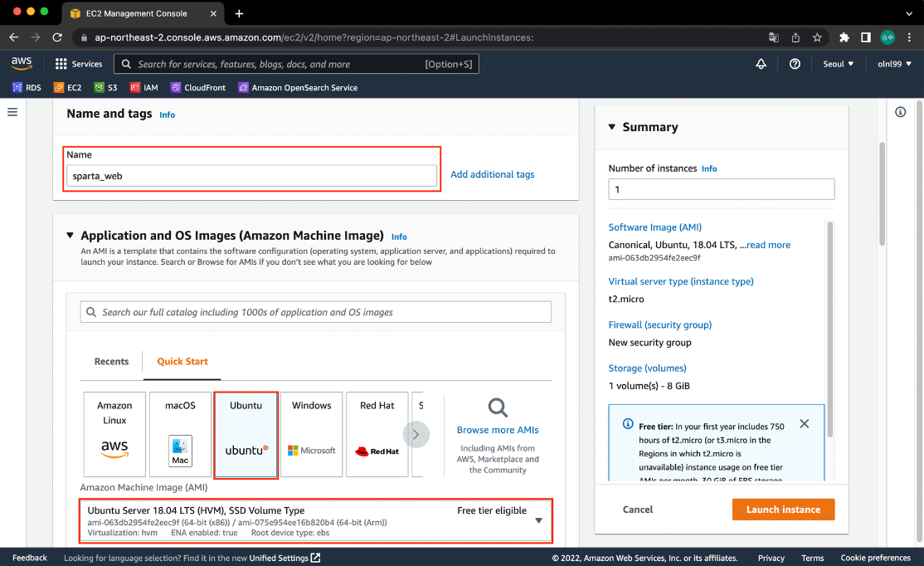
Task: Open CloudFront bookmark shortcut
Action: [x=198, y=87]
